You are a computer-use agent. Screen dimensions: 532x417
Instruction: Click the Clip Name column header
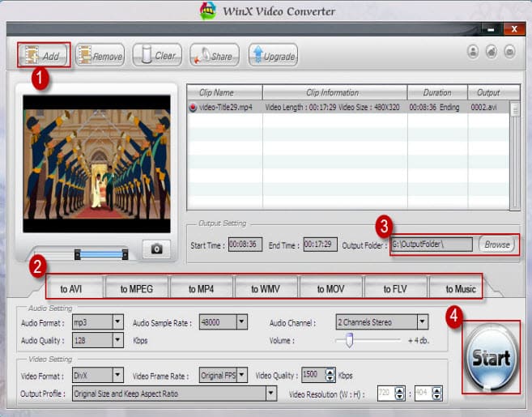click(x=225, y=92)
